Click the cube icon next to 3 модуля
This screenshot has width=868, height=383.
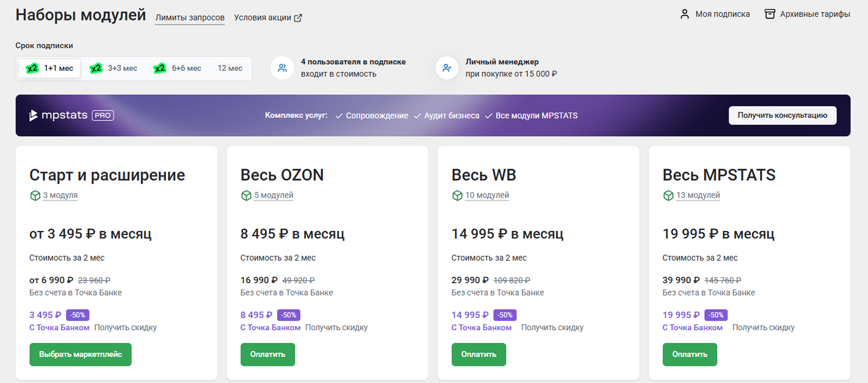click(35, 196)
